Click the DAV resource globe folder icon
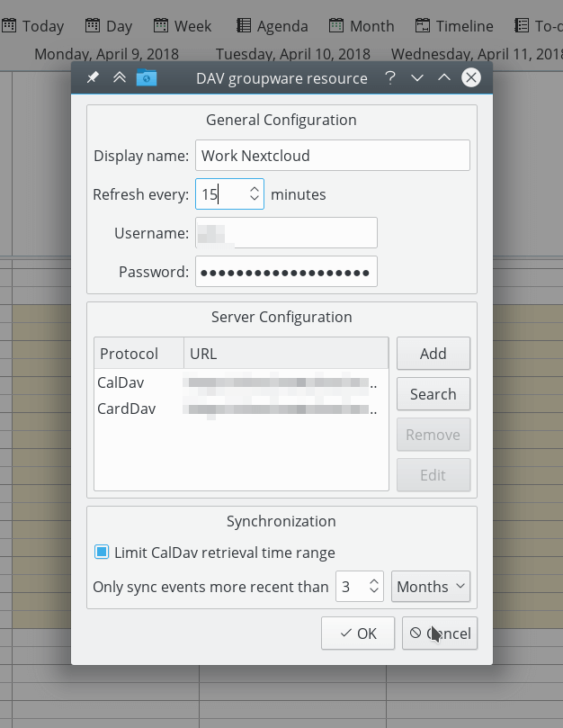 point(146,78)
